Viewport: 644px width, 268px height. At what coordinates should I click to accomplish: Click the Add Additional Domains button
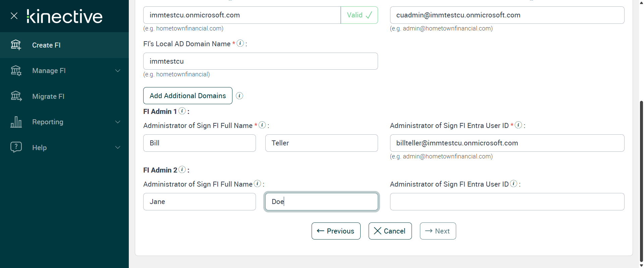[187, 96]
